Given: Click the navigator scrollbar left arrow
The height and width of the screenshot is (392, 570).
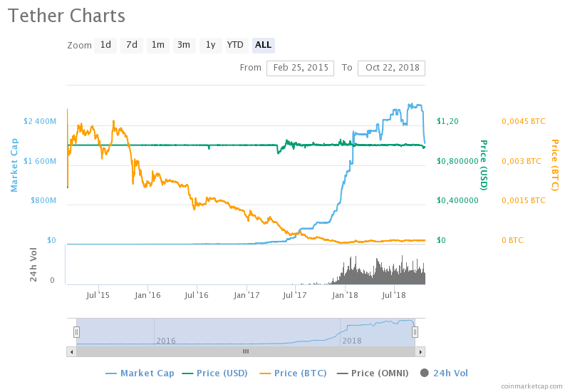Looking at the screenshot, I should point(72,351).
